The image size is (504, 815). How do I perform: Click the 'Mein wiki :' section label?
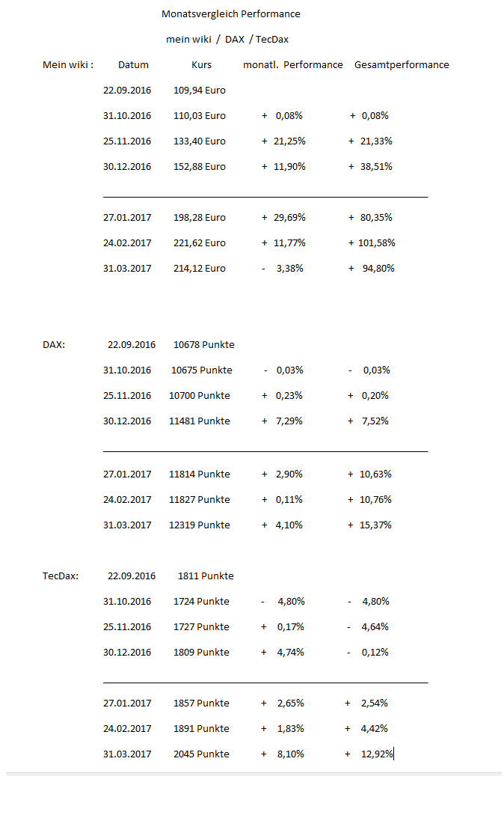click(x=68, y=65)
